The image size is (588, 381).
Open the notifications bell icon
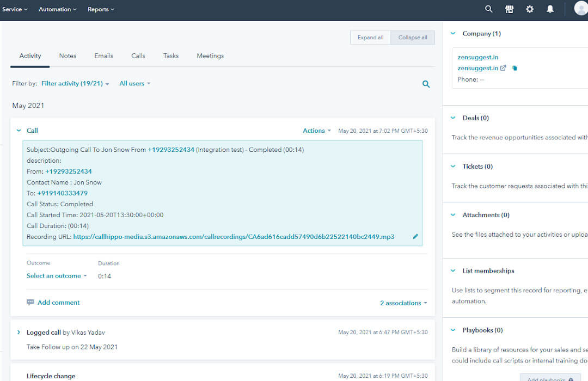550,9
